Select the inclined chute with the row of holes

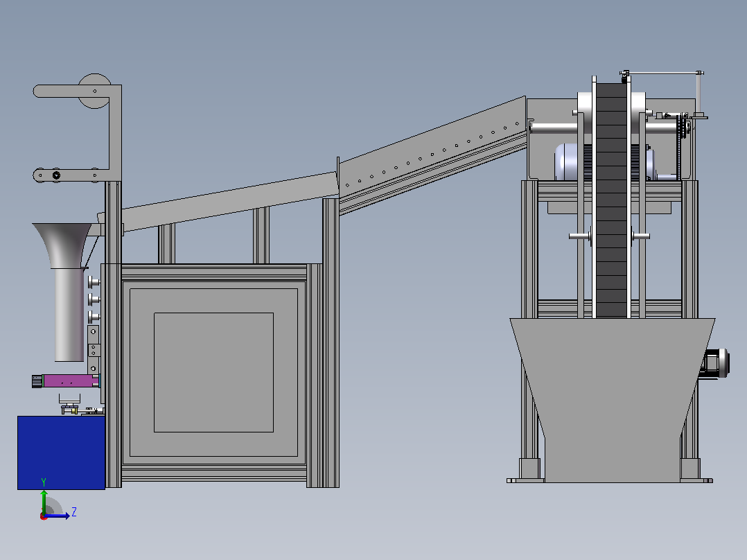432,155
